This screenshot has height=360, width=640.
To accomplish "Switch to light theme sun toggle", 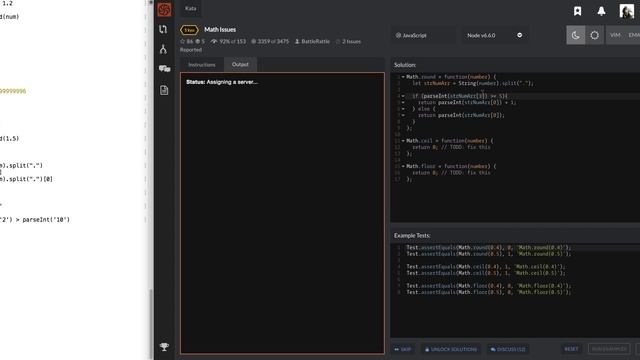I will [594, 35].
